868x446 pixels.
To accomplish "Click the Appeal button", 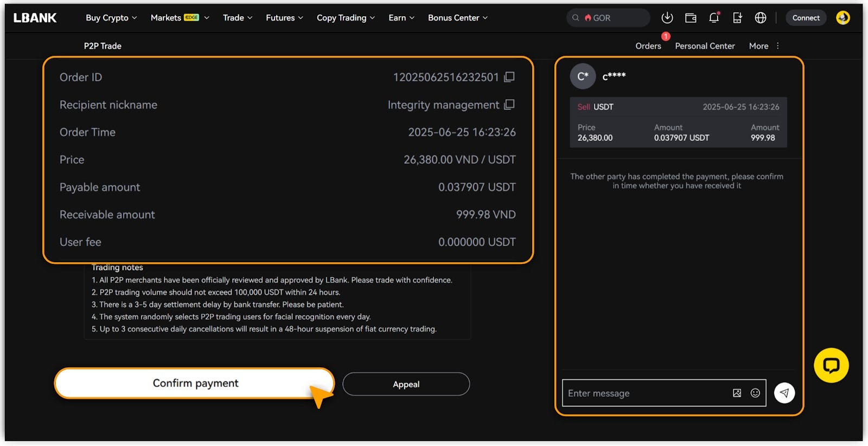I will [406, 384].
